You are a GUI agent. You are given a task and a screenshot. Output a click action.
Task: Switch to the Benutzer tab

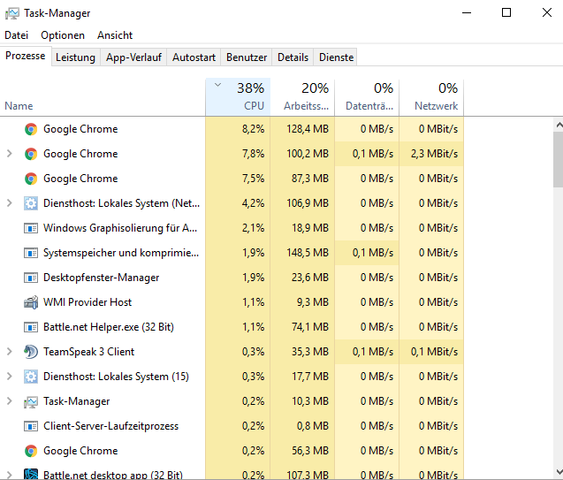pos(246,57)
